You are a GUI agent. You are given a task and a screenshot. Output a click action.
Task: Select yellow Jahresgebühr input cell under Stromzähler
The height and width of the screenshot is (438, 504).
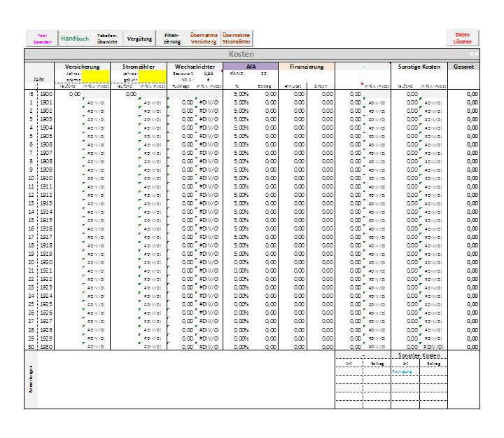[x=153, y=75]
